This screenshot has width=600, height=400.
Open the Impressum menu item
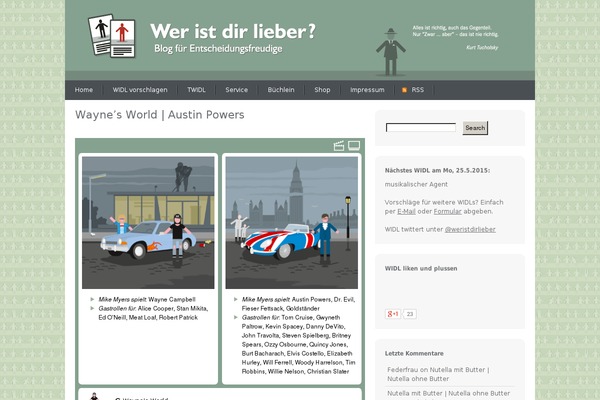(x=367, y=90)
